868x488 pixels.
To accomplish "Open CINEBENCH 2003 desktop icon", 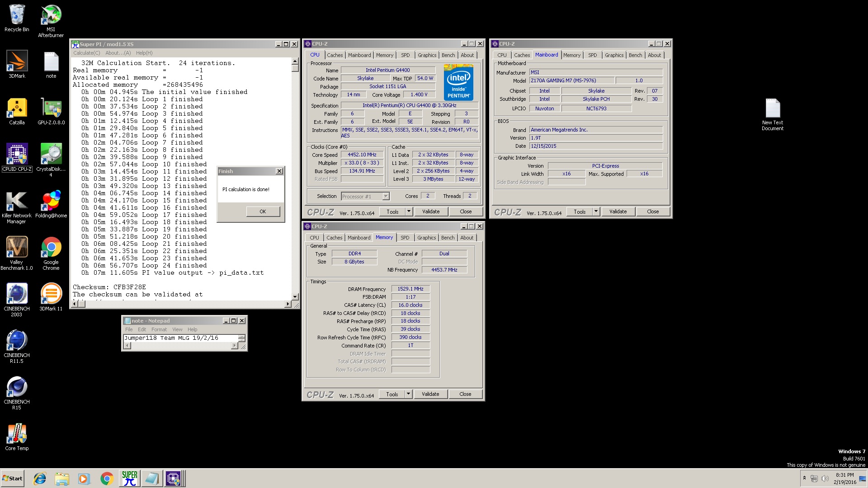I will pos(17,300).
